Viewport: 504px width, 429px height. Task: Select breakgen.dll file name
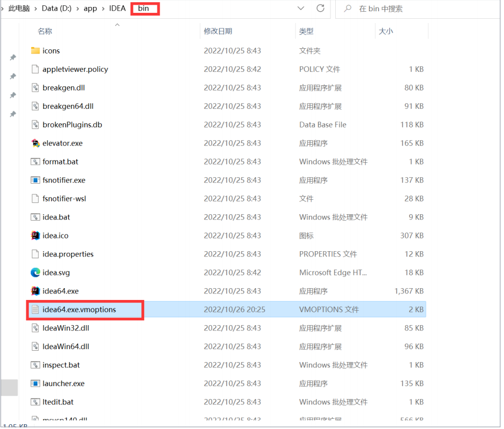point(64,88)
